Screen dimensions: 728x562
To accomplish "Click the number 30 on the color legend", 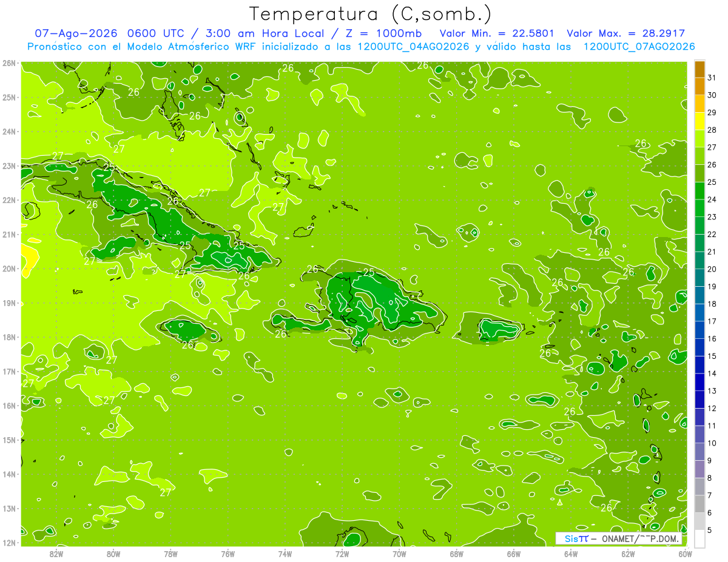I will point(712,95).
